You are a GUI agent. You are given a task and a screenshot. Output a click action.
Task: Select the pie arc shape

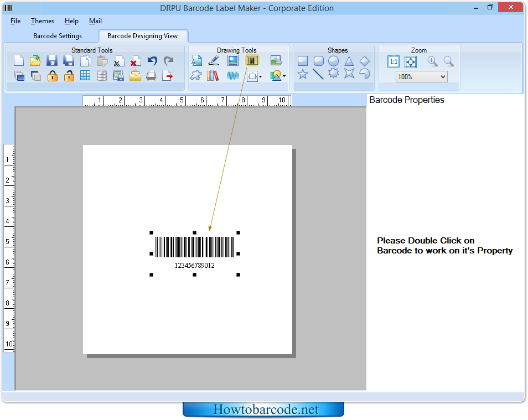click(x=365, y=74)
